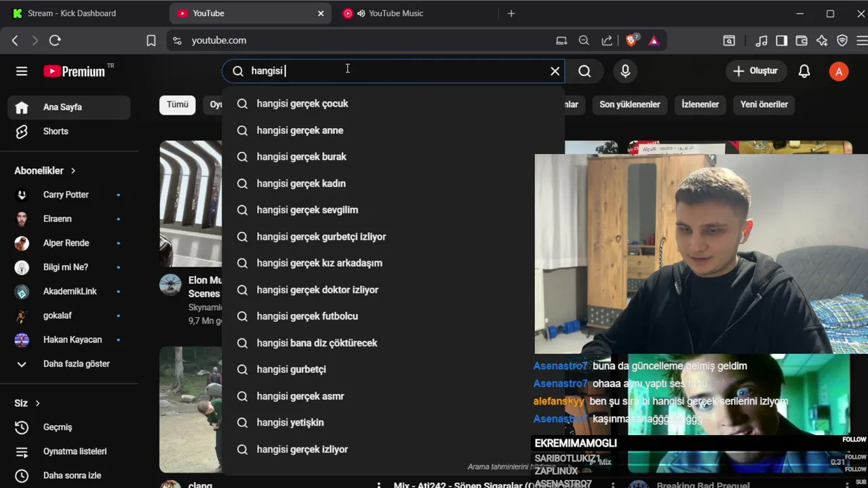Viewport: 868px width, 488px height.
Task: Choose suggestion hangisi gerçek futbolcu
Action: tap(393, 317)
